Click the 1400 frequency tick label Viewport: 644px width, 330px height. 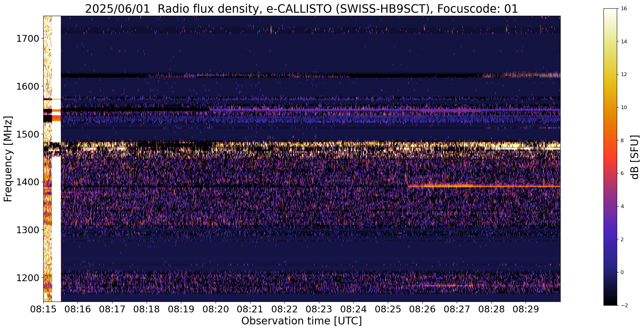(x=27, y=182)
